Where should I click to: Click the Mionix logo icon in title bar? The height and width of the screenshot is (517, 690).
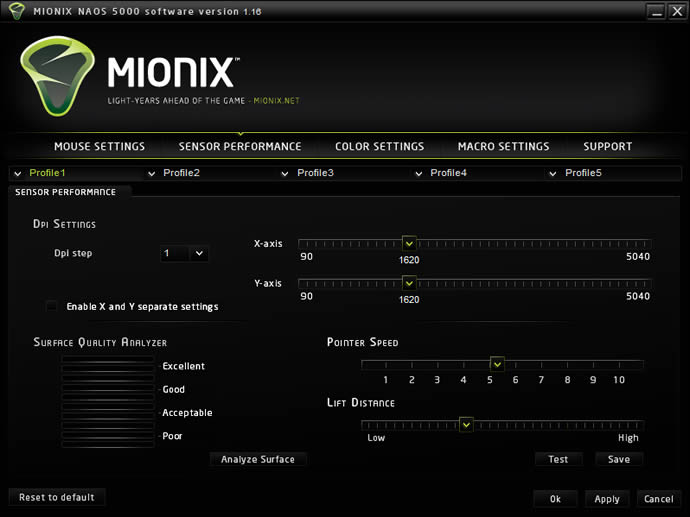pos(16,11)
